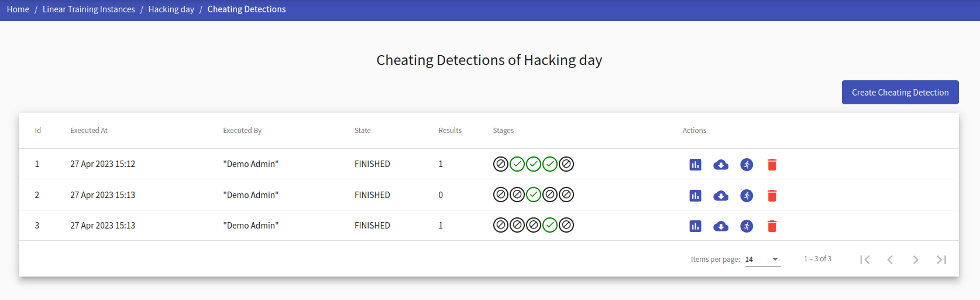This screenshot has width=980, height=300.
Task: Open Linear Training Instances breadcrumb
Action: [x=89, y=9]
